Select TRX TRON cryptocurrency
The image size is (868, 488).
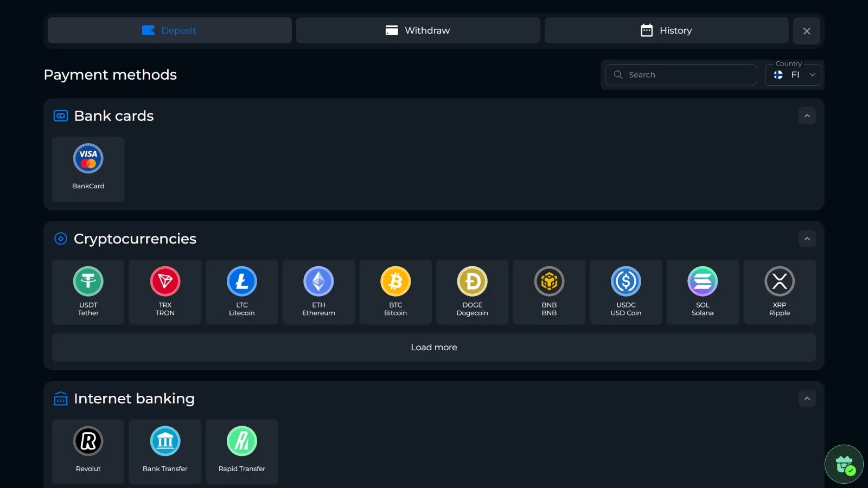click(165, 292)
